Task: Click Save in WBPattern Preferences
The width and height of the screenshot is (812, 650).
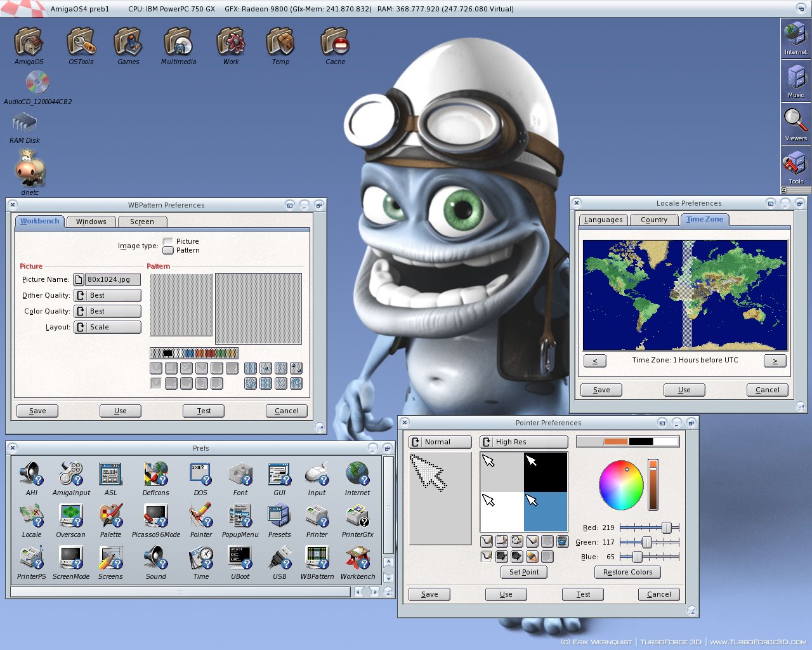Action: pos(37,411)
